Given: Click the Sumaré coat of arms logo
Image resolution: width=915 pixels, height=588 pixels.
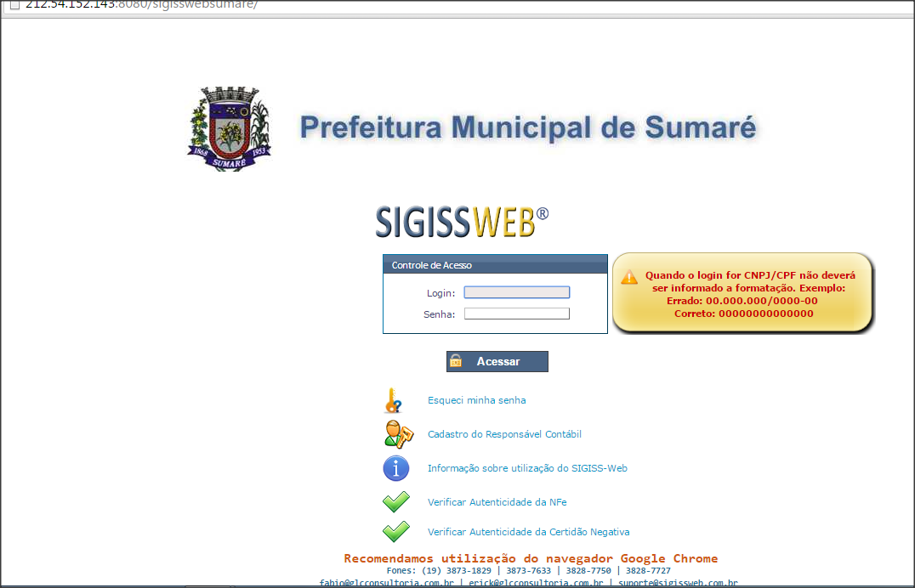Looking at the screenshot, I should click(230, 129).
